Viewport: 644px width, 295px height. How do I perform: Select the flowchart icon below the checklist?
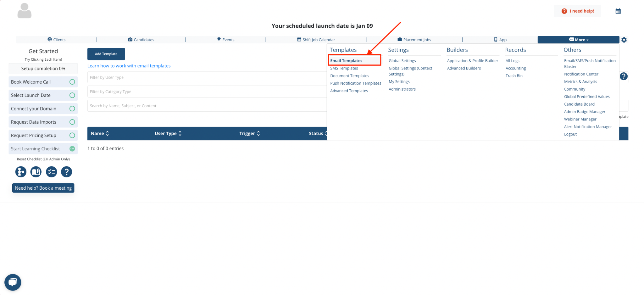(x=20, y=172)
